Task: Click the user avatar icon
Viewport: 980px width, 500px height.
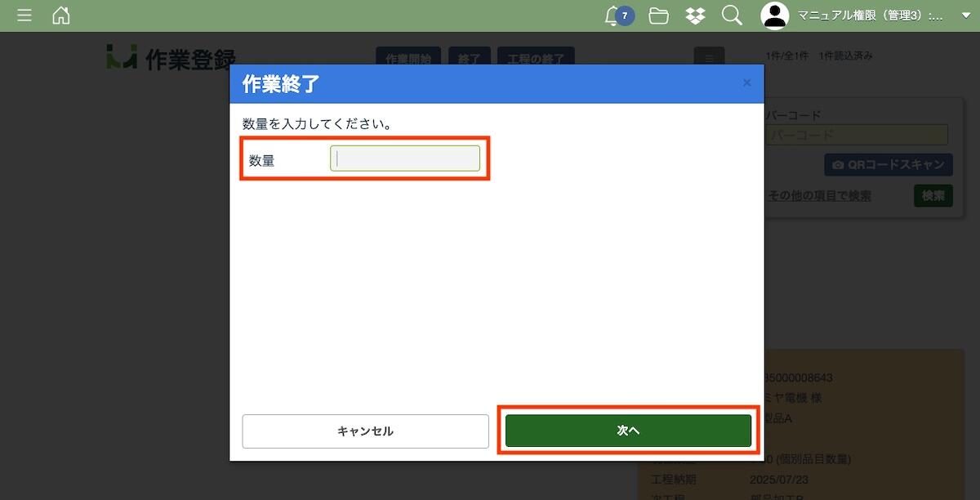Action: 774,16
